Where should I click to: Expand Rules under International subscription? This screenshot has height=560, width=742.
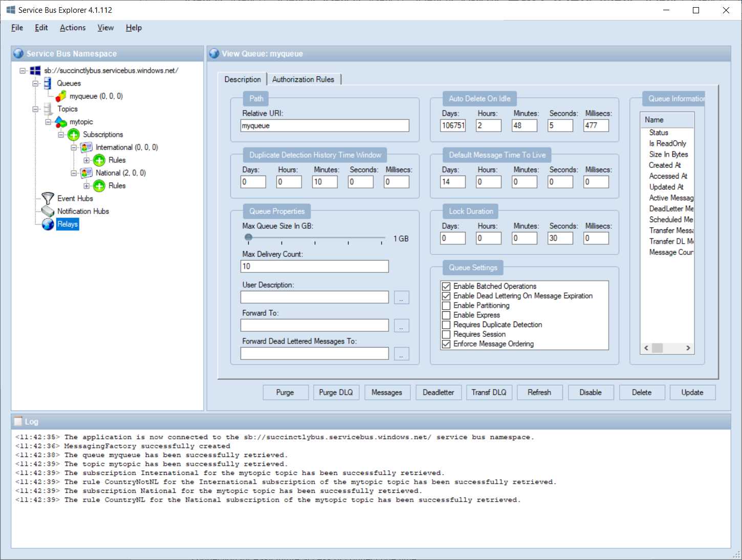86,160
